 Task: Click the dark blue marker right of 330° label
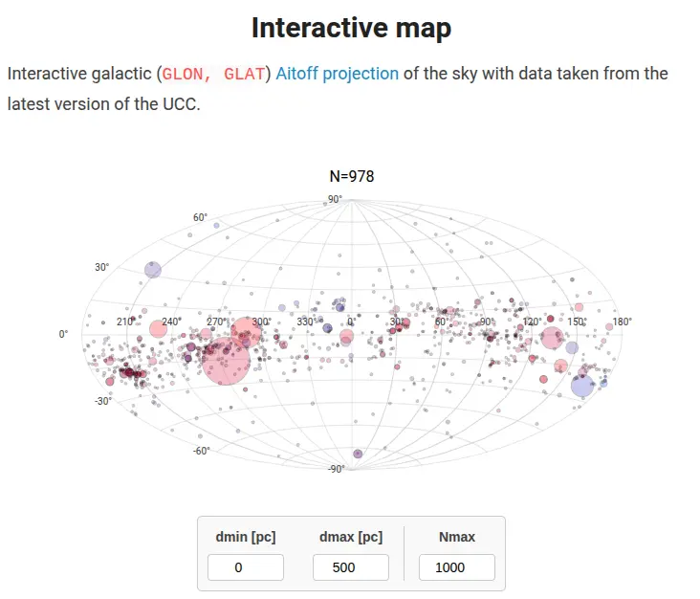click(327, 328)
